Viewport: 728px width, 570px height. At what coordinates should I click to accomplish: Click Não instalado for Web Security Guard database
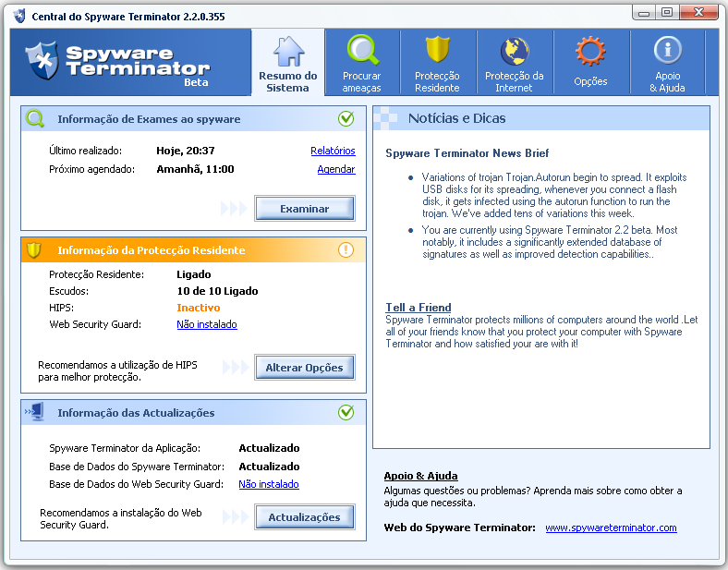tap(269, 484)
